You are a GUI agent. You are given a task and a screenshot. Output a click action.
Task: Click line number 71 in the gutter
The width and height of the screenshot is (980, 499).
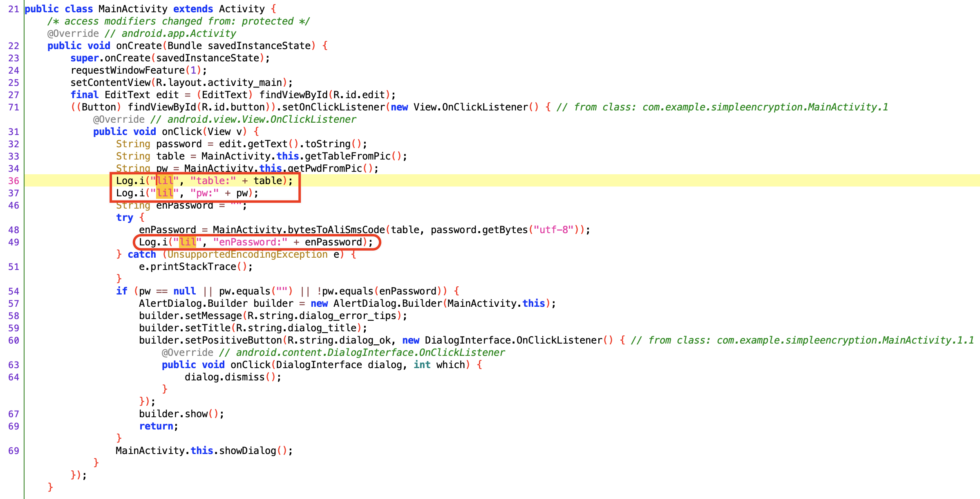13,107
